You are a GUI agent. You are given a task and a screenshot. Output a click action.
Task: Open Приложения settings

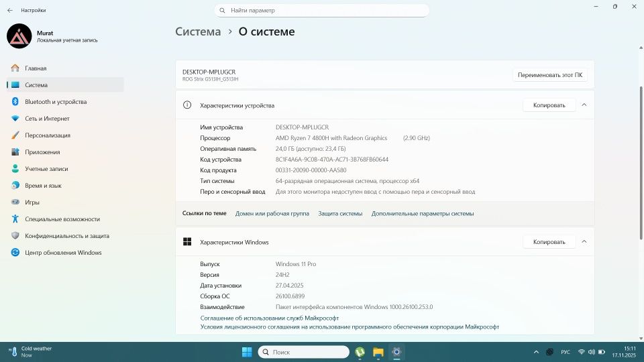pos(65,152)
